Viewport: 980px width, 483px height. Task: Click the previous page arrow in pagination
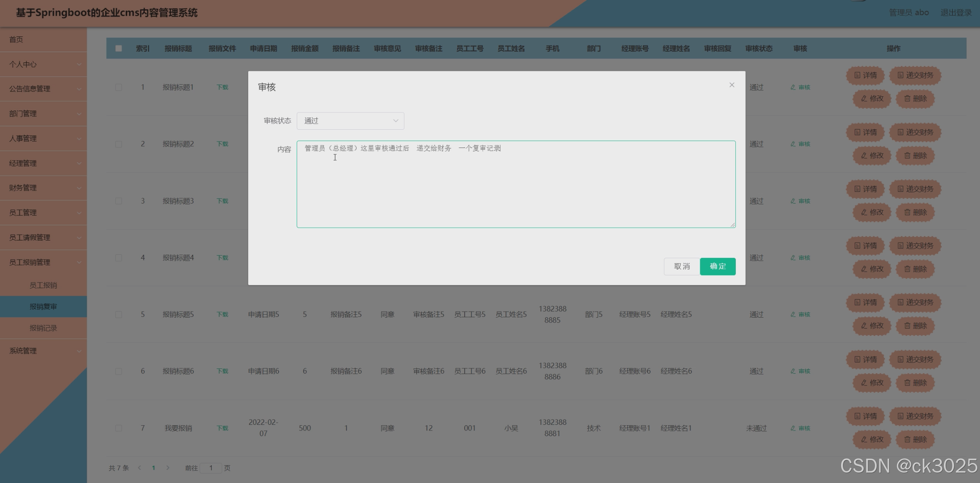(139, 468)
